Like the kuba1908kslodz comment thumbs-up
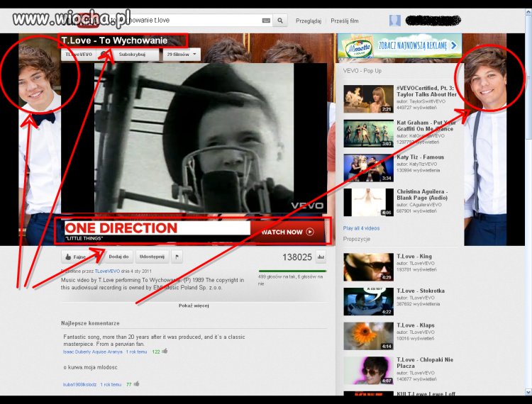 point(136,384)
